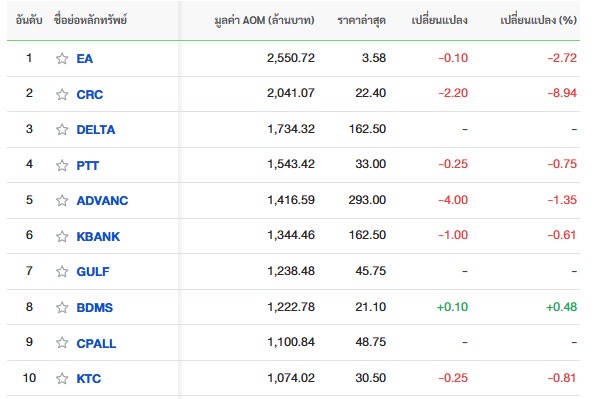Toggle star next to BDMS
This screenshot has height=399, width=600.
coord(62,307)
